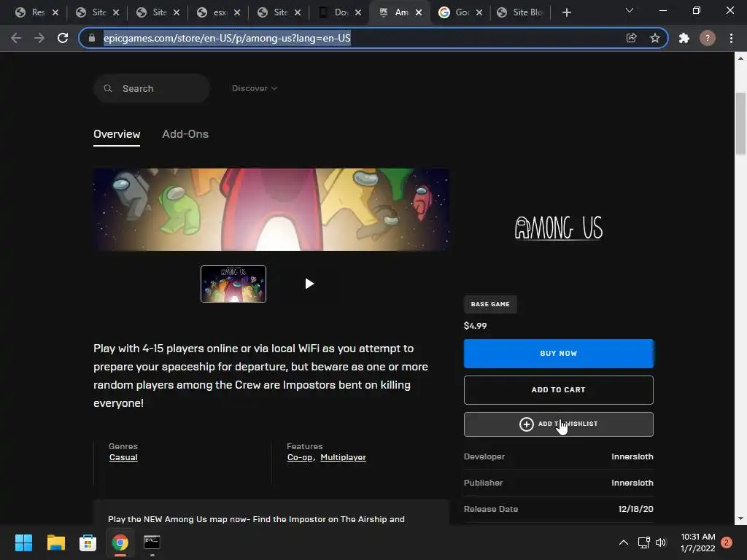This screenshot has height=560, width=747.
Task: Click the wishlist plus circle icon
Action: (527, 424)
